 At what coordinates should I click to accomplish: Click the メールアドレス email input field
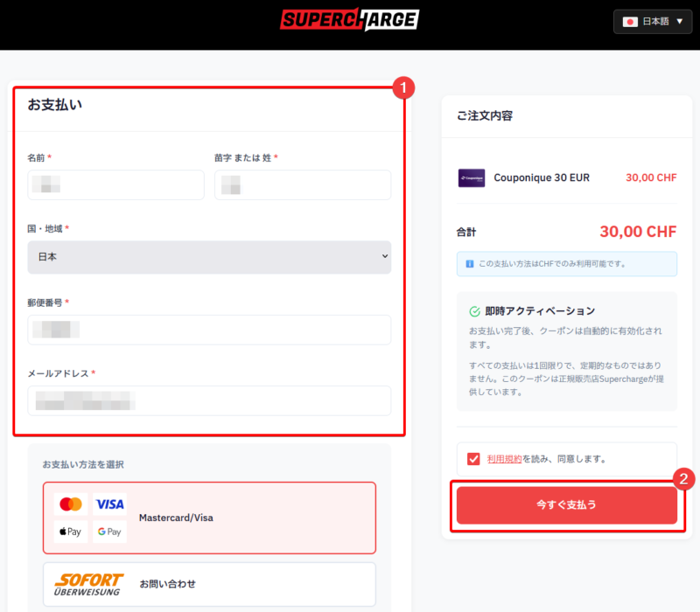coord(209,400)
